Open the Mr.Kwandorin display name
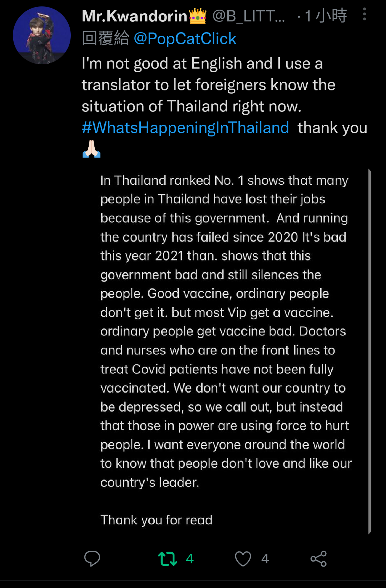 click(134, 16)
